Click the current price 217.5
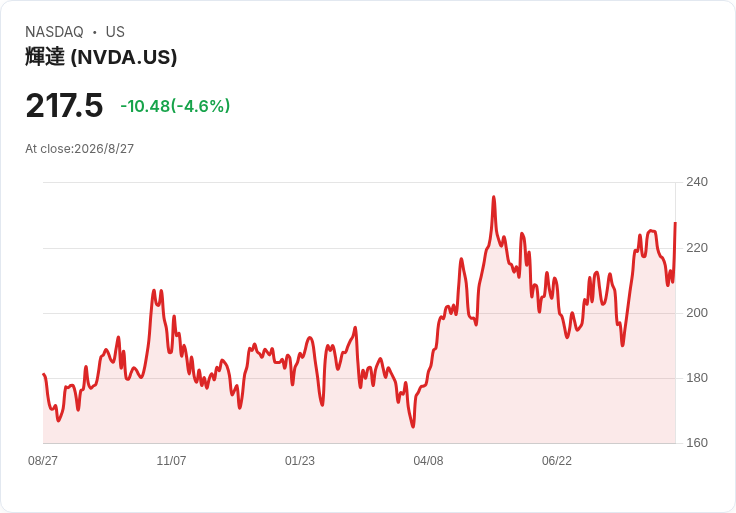This screenshot has height=513, width=736. (64, 106)
